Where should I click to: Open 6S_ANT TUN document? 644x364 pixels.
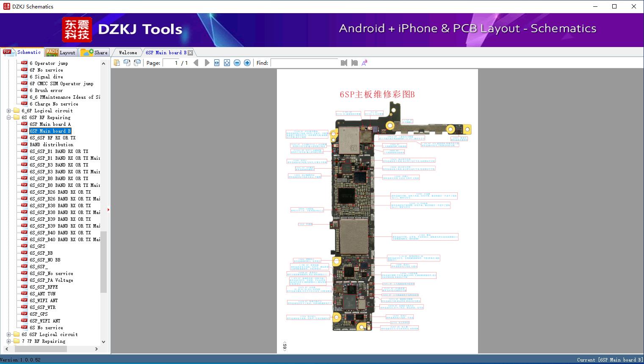[42, 294]
